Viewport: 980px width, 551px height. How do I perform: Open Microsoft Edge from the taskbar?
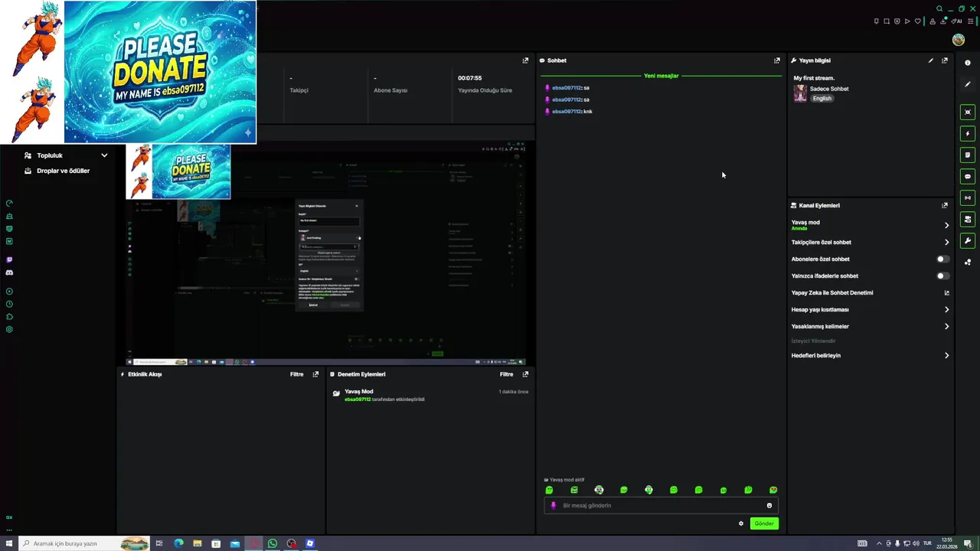(x=178, y=543)
